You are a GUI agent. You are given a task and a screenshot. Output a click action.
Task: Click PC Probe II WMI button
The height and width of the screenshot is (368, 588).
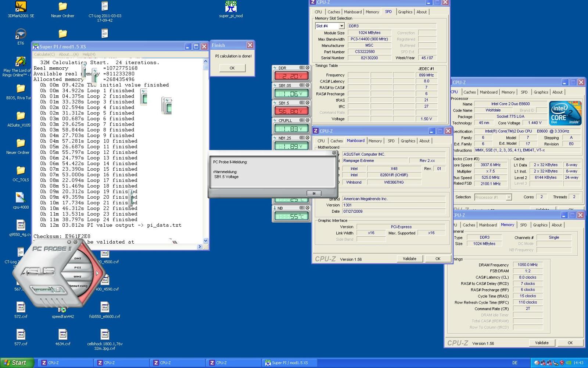(x=78, y=276)
